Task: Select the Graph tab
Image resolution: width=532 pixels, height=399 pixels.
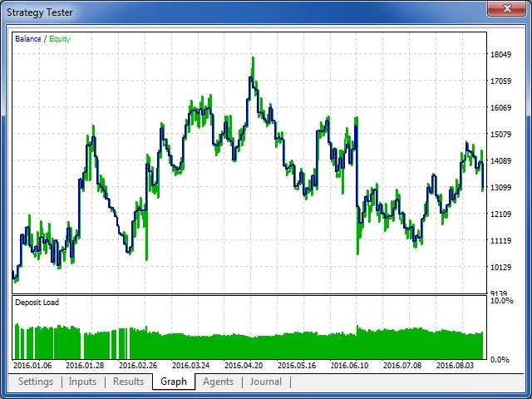Action: pos(174,382)
